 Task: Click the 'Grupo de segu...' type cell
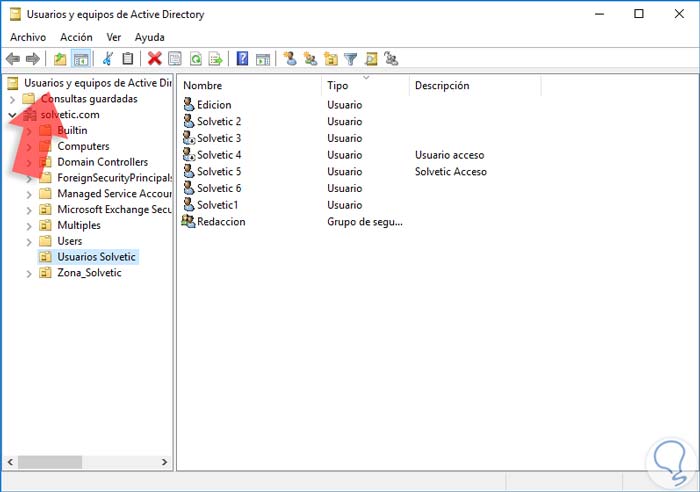click(365, 221)
